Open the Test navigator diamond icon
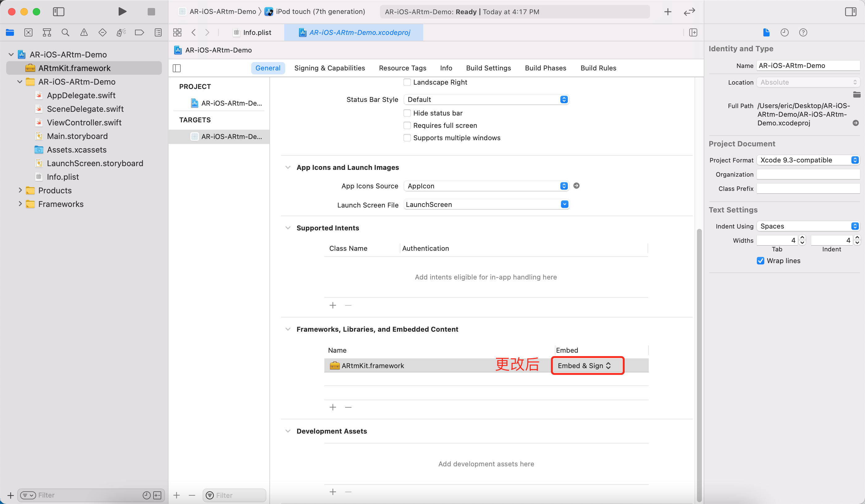This screenshot has width=865, height=504. coord(102,33)
